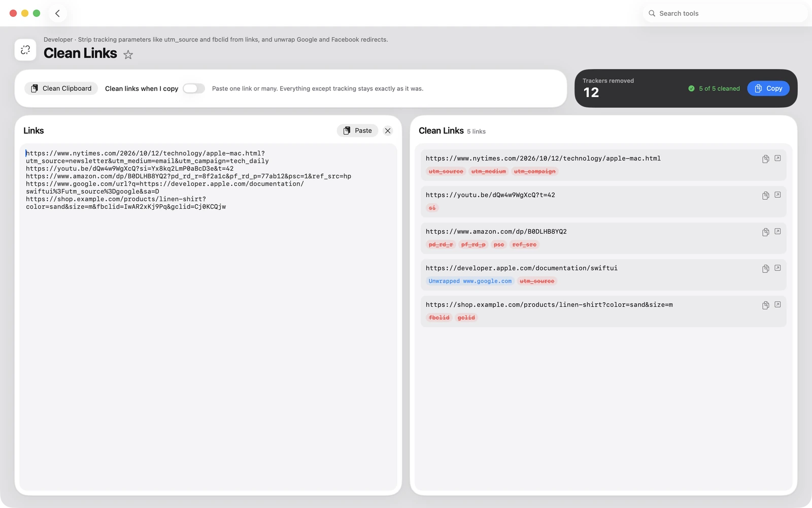Click the Clean Links app icon
Image resolution: width=812 pixels, height=508 pixels.
point(25,50)
